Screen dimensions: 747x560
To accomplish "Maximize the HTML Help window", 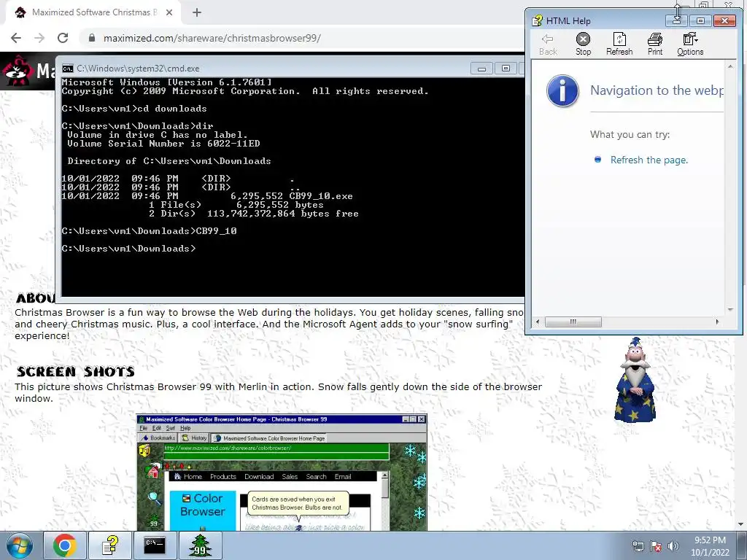I will [700, 20].
